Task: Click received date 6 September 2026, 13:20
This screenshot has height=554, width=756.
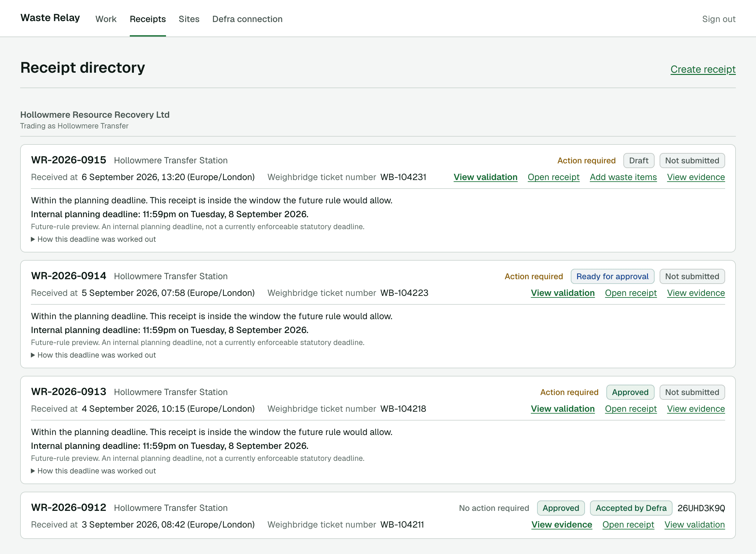Action: (x=168, y=177)
